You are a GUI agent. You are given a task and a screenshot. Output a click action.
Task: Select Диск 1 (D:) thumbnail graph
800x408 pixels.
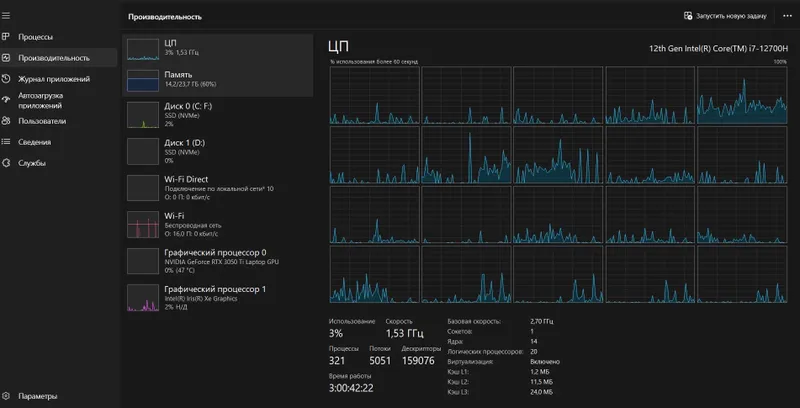click(143, 151)
